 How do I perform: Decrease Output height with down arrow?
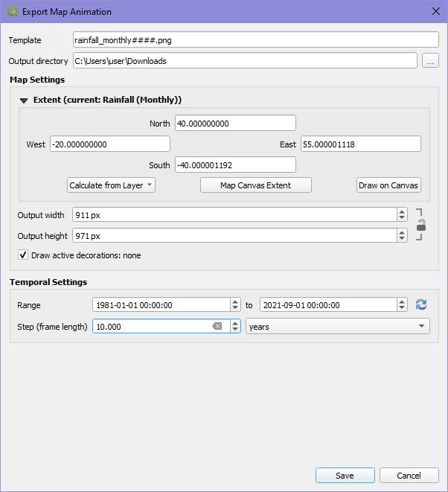pos(402,239)
